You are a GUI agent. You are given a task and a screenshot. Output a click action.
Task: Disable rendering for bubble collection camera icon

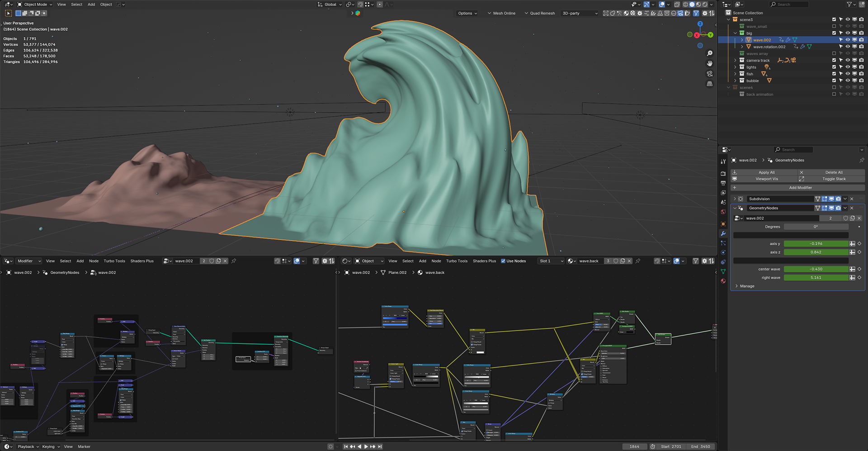(x=861, y=81)
